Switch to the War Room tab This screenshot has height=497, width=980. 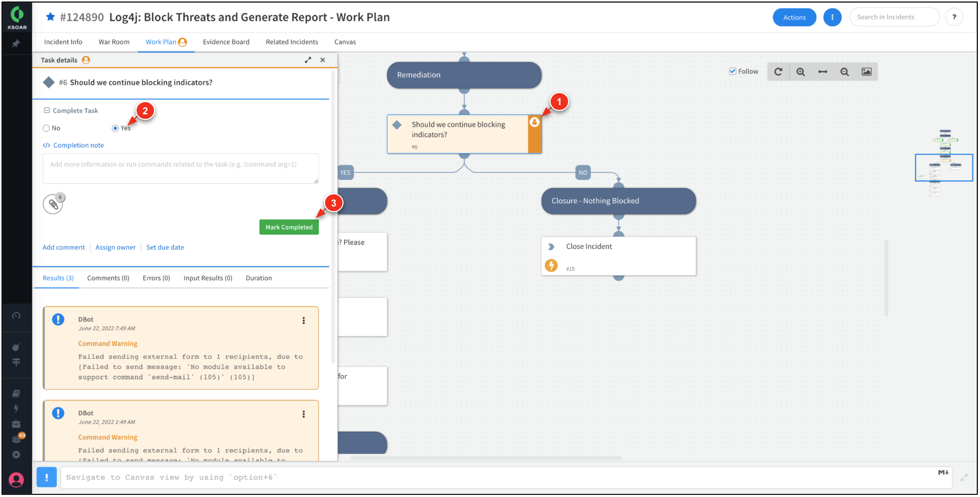tap(114, 42)
